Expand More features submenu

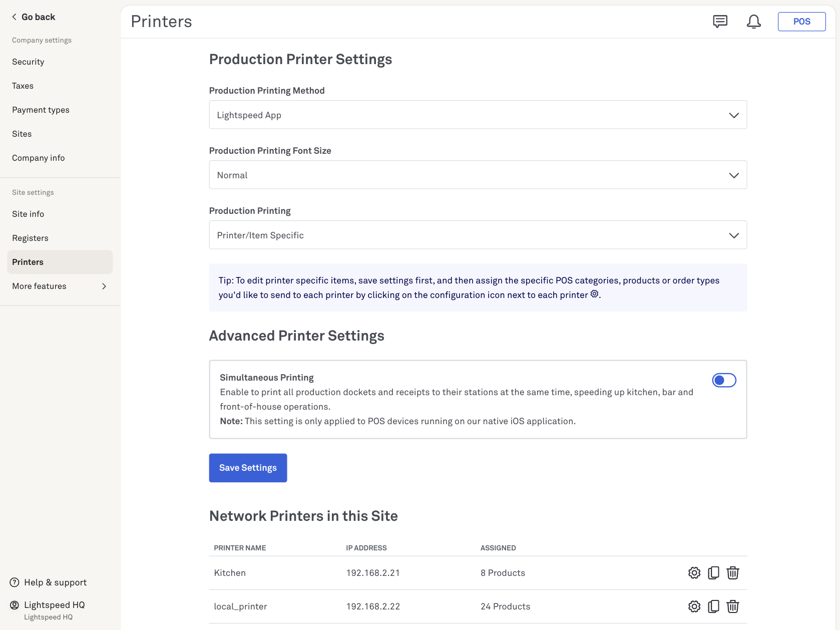click(x=60, y=286)
